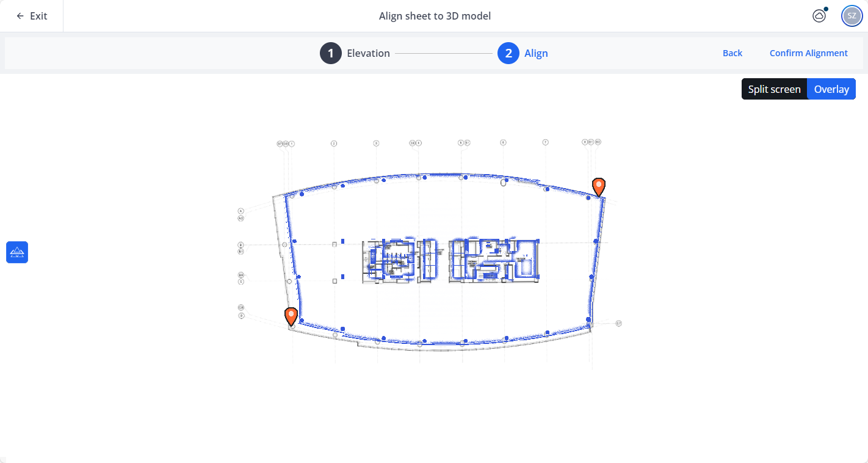Click the Back link
The height and width of the screenshot is (463, 868).
point(732,53)
